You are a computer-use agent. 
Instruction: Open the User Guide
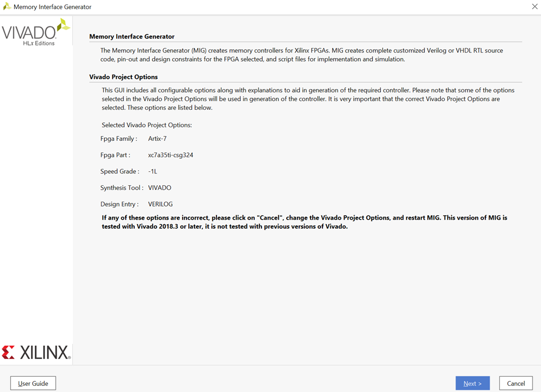33,383
